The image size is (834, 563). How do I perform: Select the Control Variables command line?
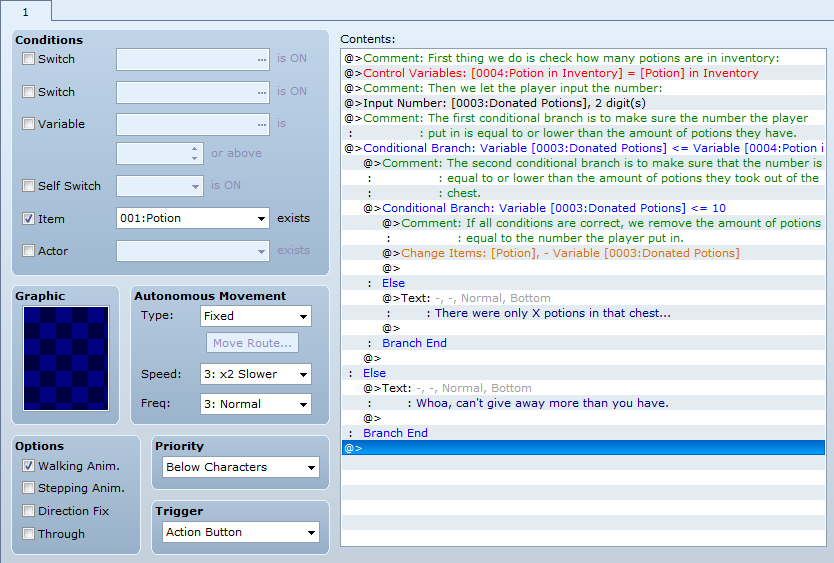(x=560, y=73)
